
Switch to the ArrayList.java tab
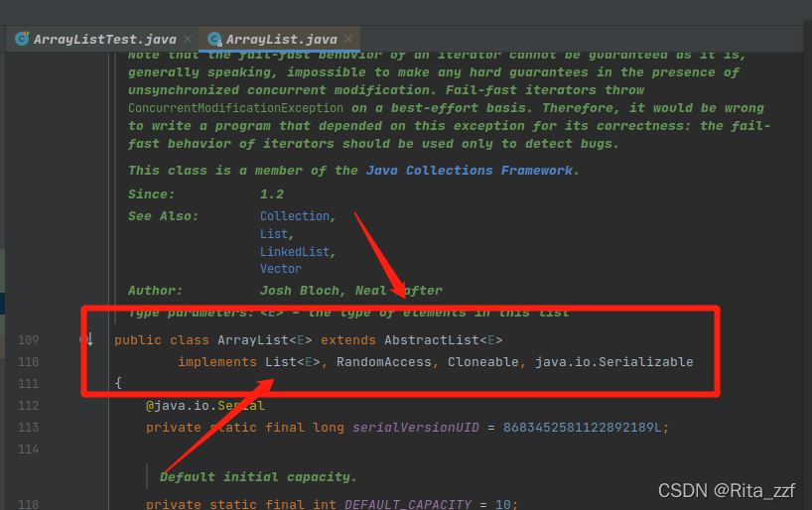point(281,40)
